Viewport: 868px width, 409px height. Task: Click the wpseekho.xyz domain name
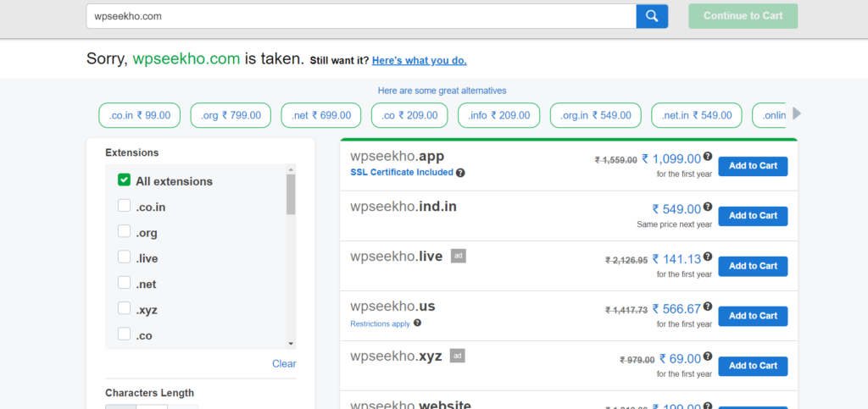point(397,356)
